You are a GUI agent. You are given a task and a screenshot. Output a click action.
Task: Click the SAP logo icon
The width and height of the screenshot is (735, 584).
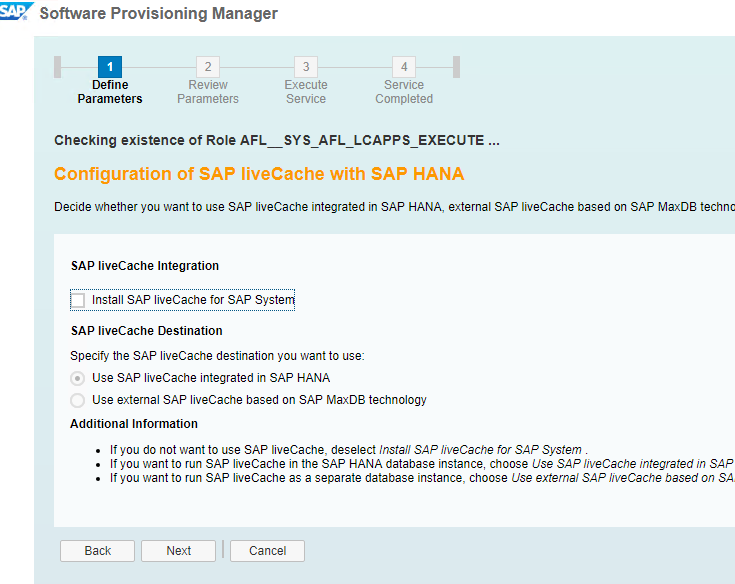pos(16,11)
